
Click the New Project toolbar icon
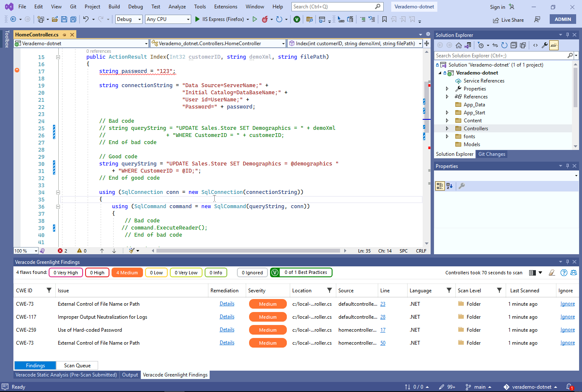pyautogui.click(x=41, y=19)
